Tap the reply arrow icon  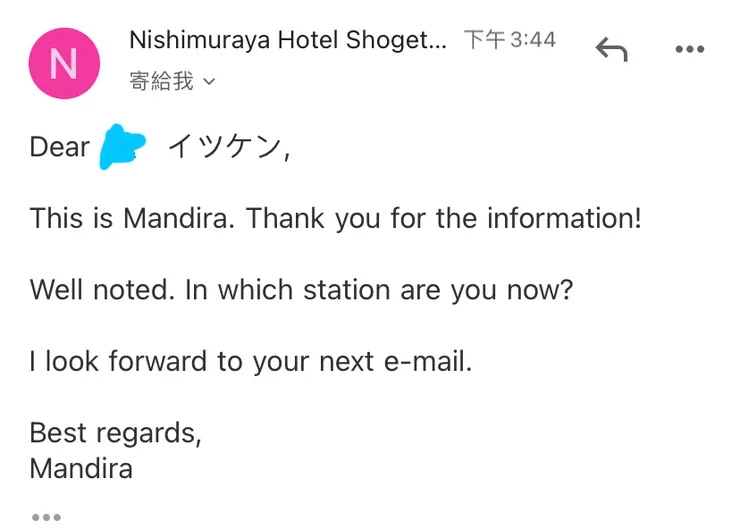(x=611, y=48)
